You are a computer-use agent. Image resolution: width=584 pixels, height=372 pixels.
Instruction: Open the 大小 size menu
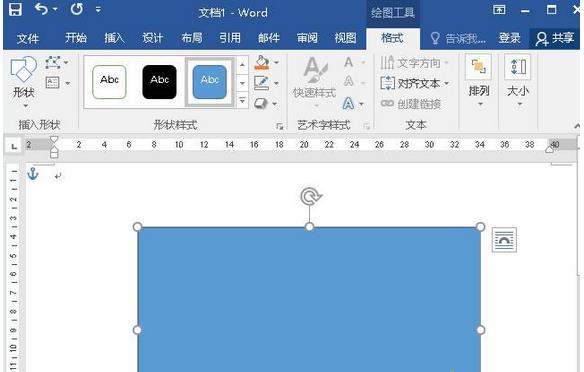(518, 81)
